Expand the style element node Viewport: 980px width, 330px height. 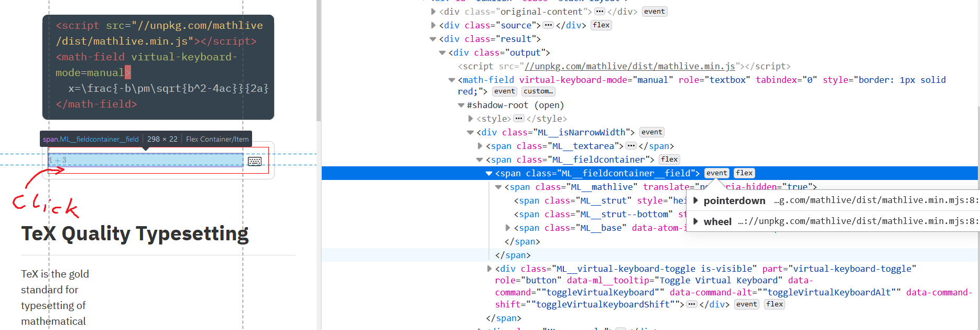click(x=471, y=119)
